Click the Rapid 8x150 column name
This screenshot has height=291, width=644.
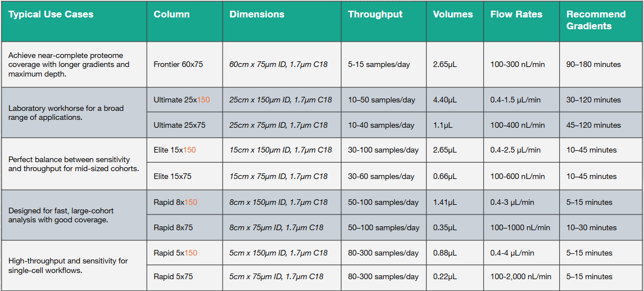(x=175, y=202)
